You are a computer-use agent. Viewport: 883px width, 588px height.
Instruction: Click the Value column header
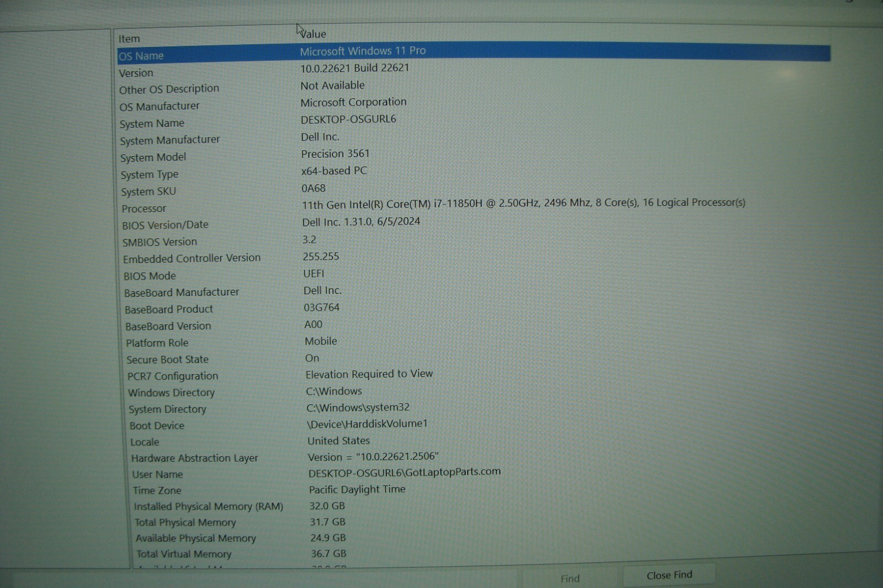313,34
